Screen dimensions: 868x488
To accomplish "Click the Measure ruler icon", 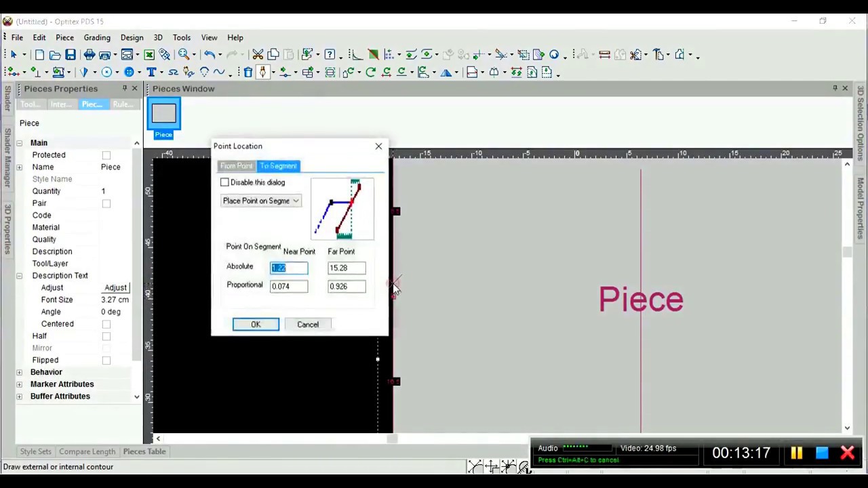I will click(604, 54).
